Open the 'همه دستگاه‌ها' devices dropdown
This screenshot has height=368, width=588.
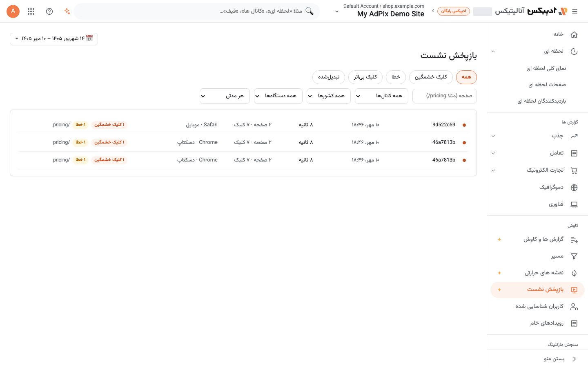(278, 96)
